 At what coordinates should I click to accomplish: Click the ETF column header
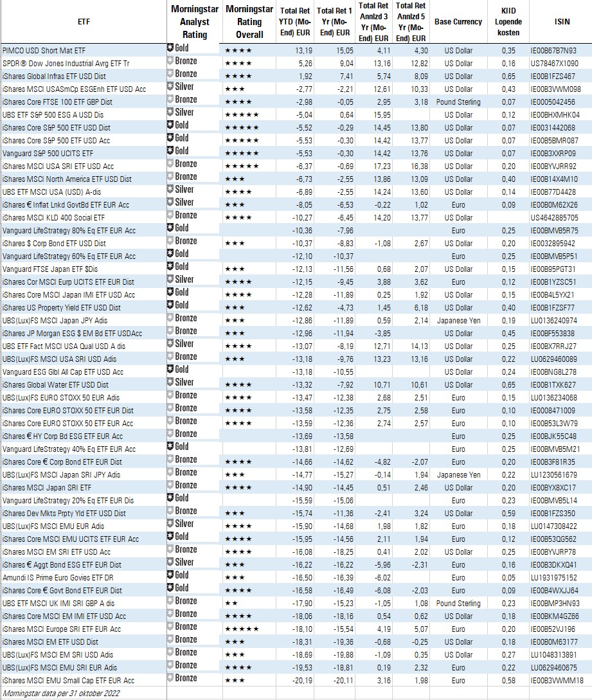[84, 22]
